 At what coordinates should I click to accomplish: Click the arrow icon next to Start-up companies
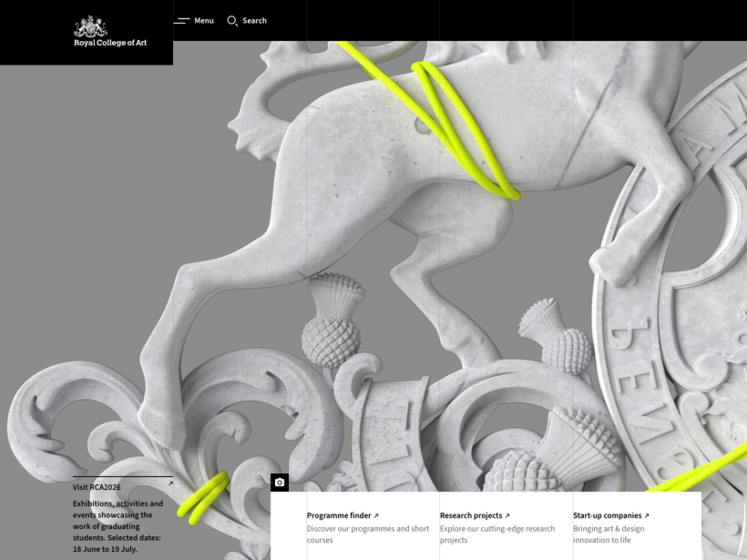[646, 515]
